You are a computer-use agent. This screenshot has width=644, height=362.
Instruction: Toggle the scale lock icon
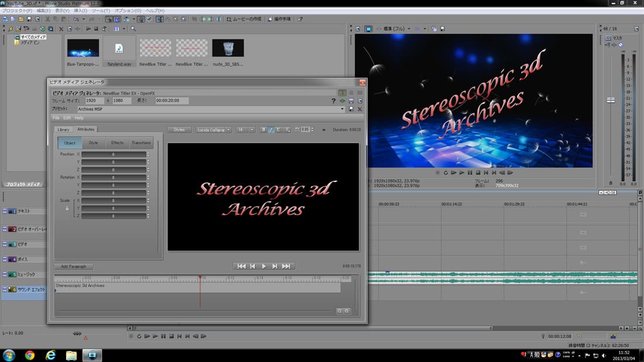[x=67, y=208]
